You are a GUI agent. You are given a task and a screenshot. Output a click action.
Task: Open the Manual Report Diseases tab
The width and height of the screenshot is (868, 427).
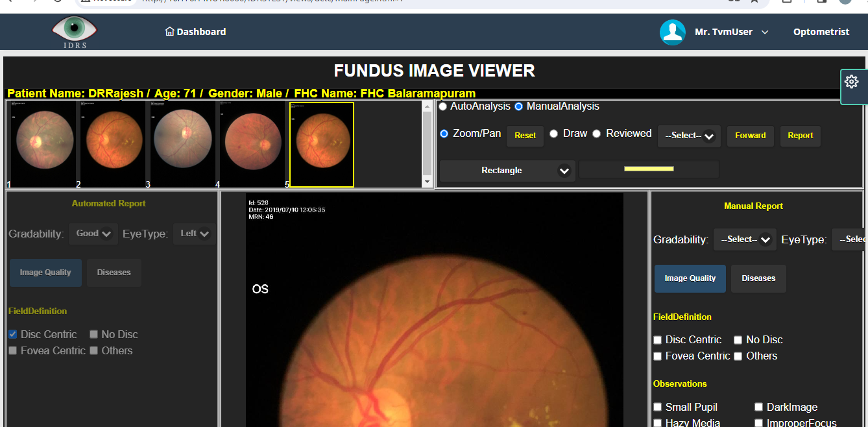pyautogui.click(x=758, y=278)
